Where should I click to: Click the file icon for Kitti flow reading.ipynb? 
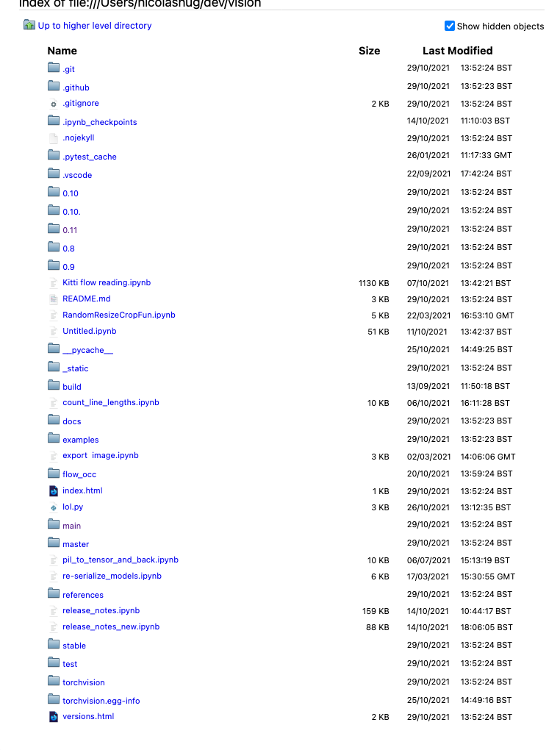(54, 282)
